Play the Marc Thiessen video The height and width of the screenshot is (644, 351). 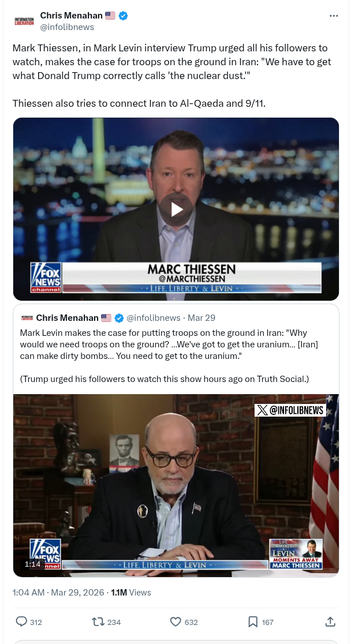coord(176,209)
